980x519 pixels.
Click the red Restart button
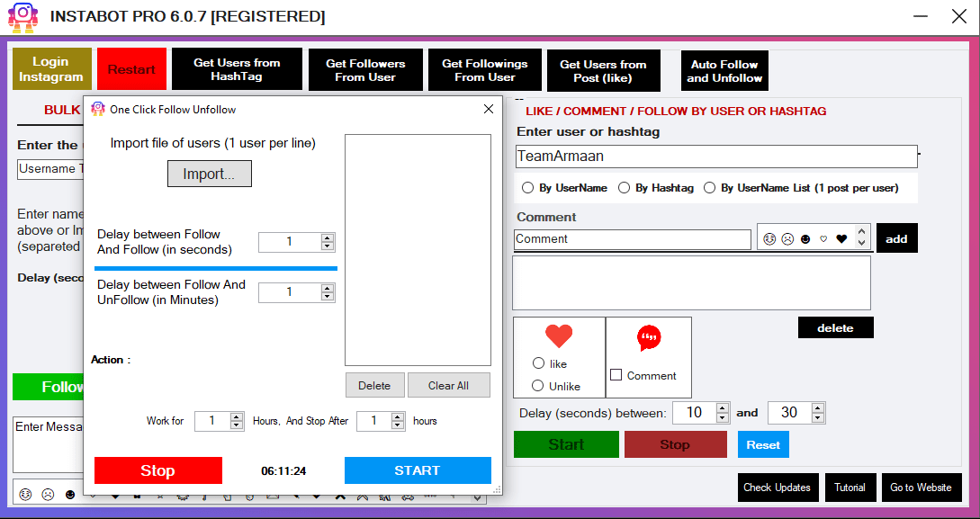click(131, 68)
